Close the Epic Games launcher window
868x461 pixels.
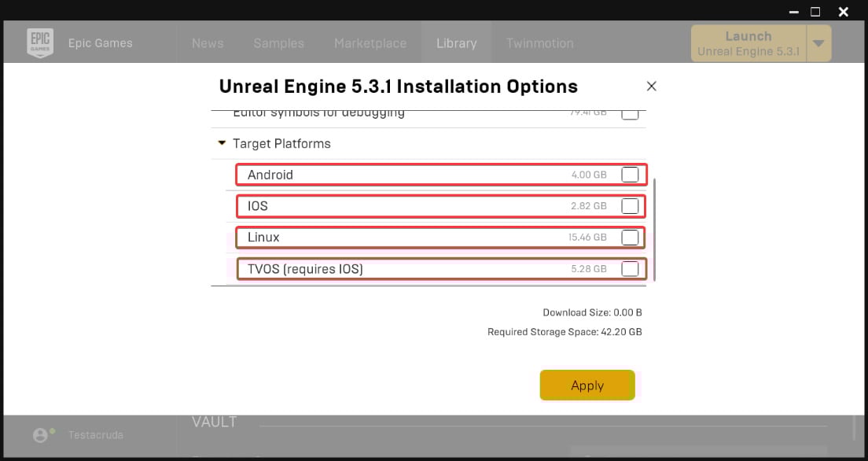click(x=843, y=12)
